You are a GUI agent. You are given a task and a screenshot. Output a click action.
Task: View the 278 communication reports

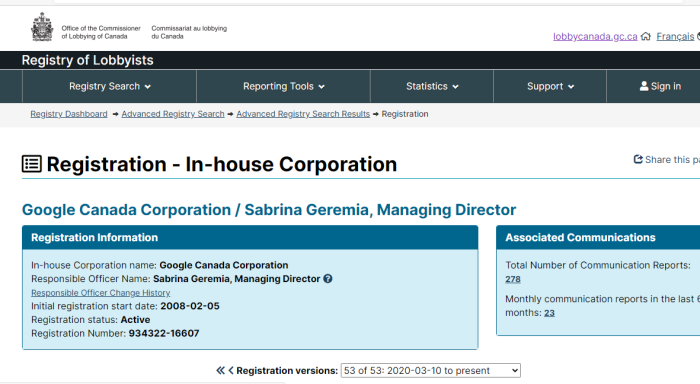(x=513, y=279)
